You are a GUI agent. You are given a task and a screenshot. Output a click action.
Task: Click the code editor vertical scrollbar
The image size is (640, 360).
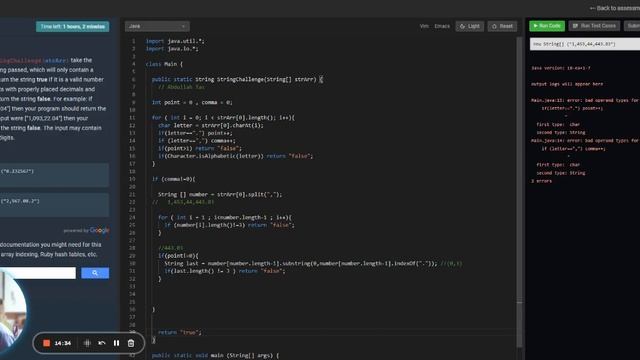pyautogui.click(x=520, y=192)
